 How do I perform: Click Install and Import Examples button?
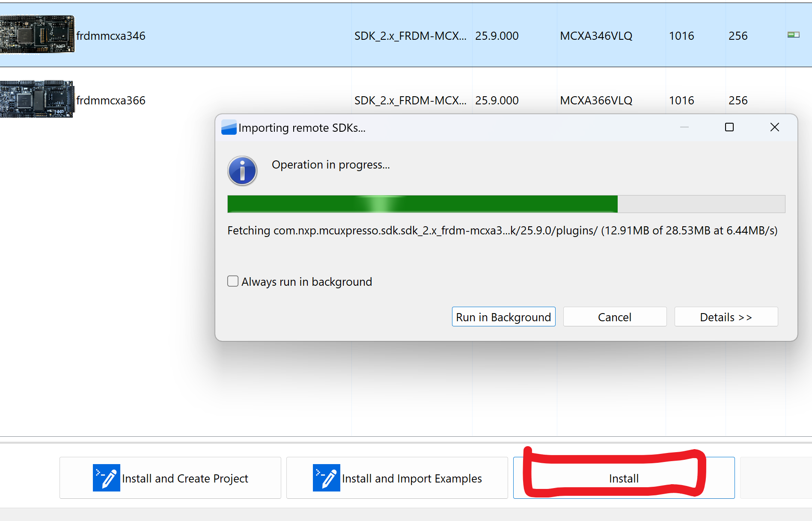(x=397, y=478)
